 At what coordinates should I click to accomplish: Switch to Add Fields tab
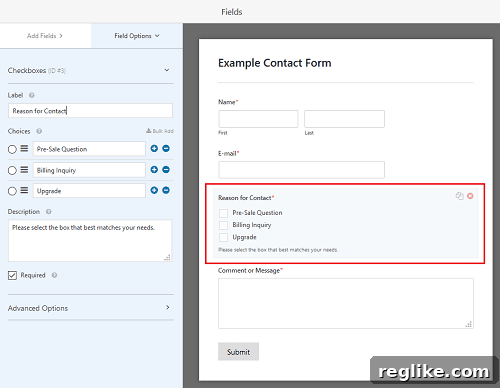click(45, 36)
